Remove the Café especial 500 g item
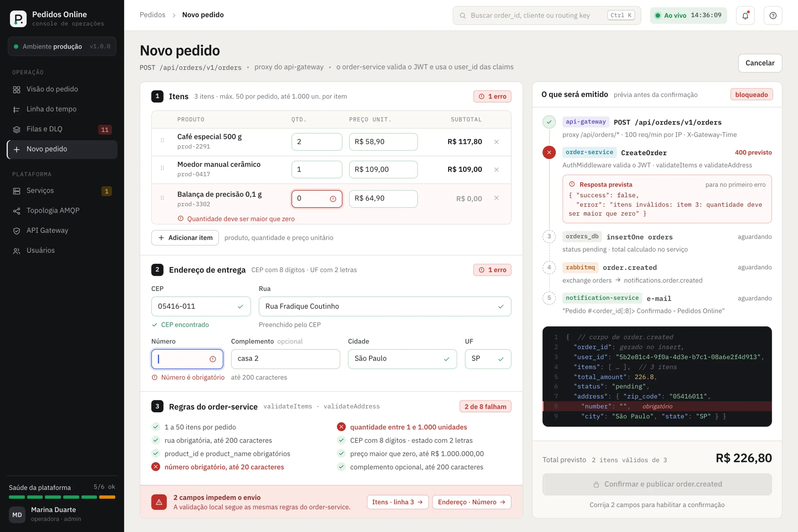The image size is (798, 532). pyautogui.click(x=496, y=142)
